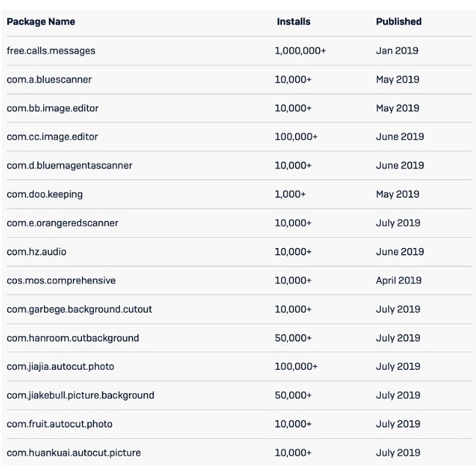Viewport: 476px width, 465px height.
Task: Click com.a.bluescanner package entry
Action: coord(49,80)
